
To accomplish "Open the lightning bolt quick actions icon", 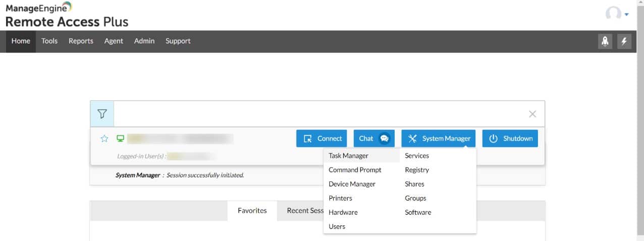I will pos(624,41).
